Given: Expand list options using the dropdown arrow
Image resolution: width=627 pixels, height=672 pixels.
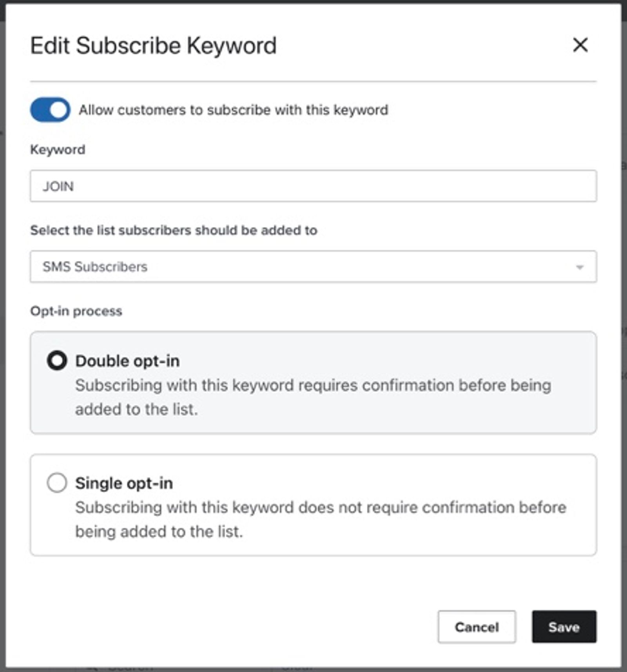Looking at the screenshot, I should 580,267.
